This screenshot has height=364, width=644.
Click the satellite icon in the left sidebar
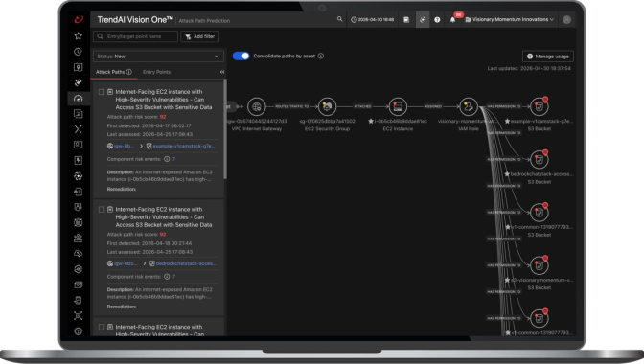(x=78, y=83)
